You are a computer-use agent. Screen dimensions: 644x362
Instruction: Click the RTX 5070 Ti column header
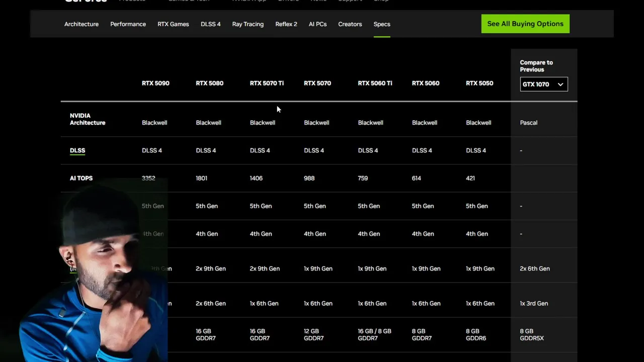coord(267,83)
